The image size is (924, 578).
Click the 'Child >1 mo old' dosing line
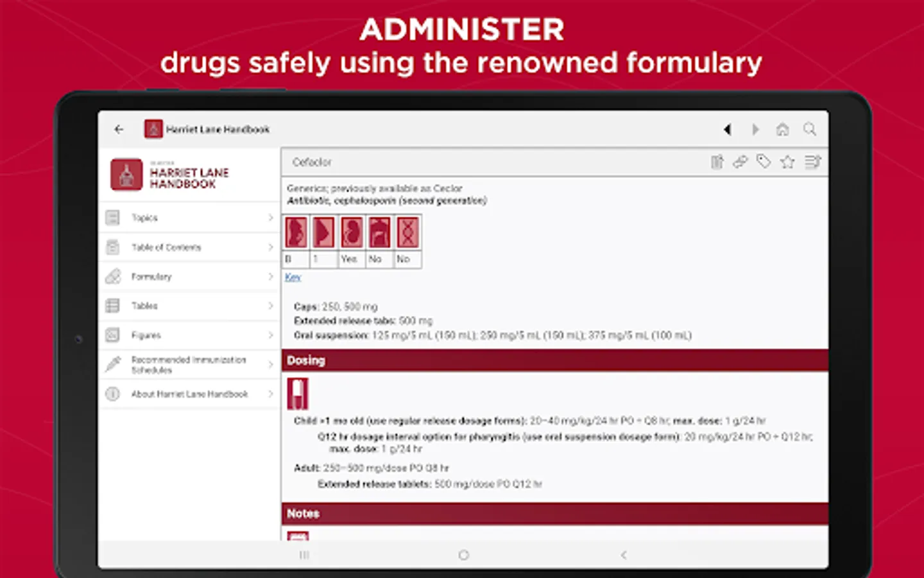(530, 421)
